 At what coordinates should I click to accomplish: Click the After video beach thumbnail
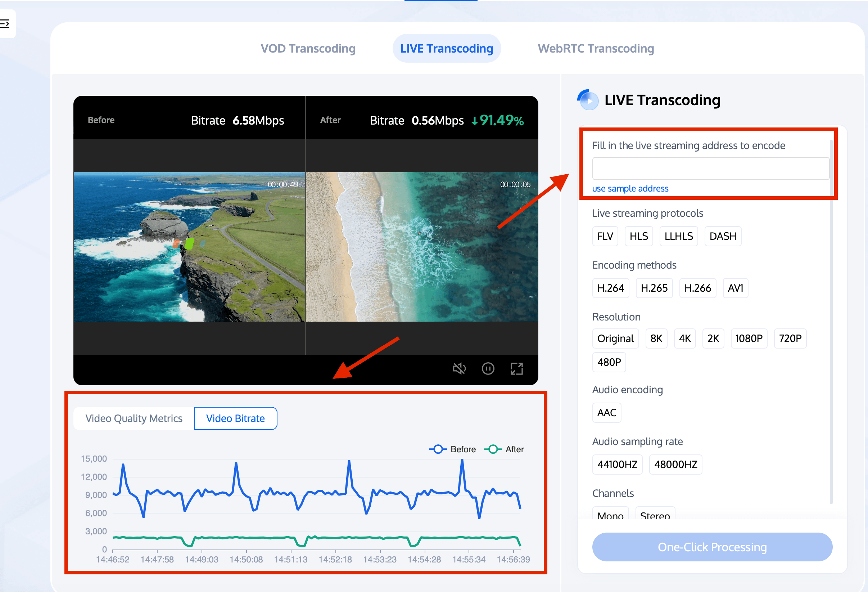[422, 247]
